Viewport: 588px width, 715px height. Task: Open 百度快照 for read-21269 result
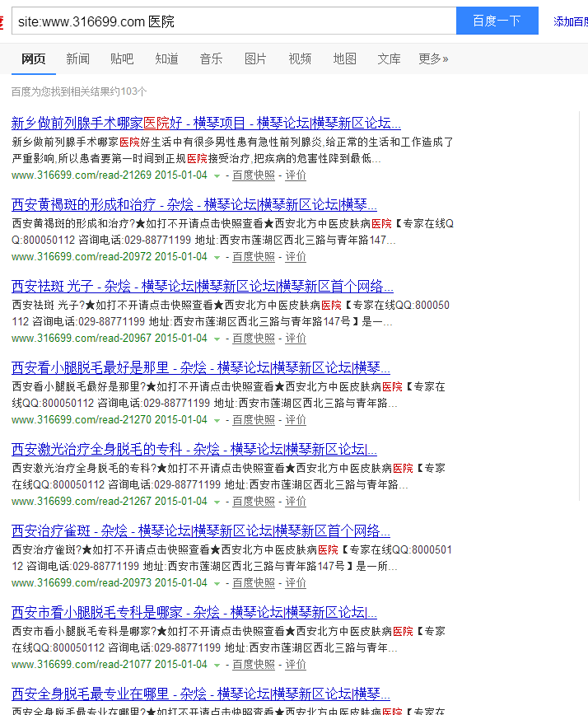click(254, 175)
